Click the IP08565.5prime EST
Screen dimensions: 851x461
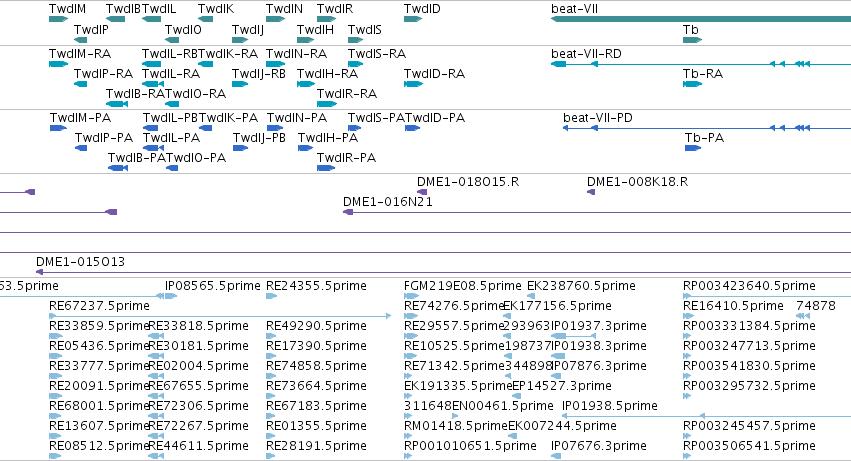coord(171,296)
